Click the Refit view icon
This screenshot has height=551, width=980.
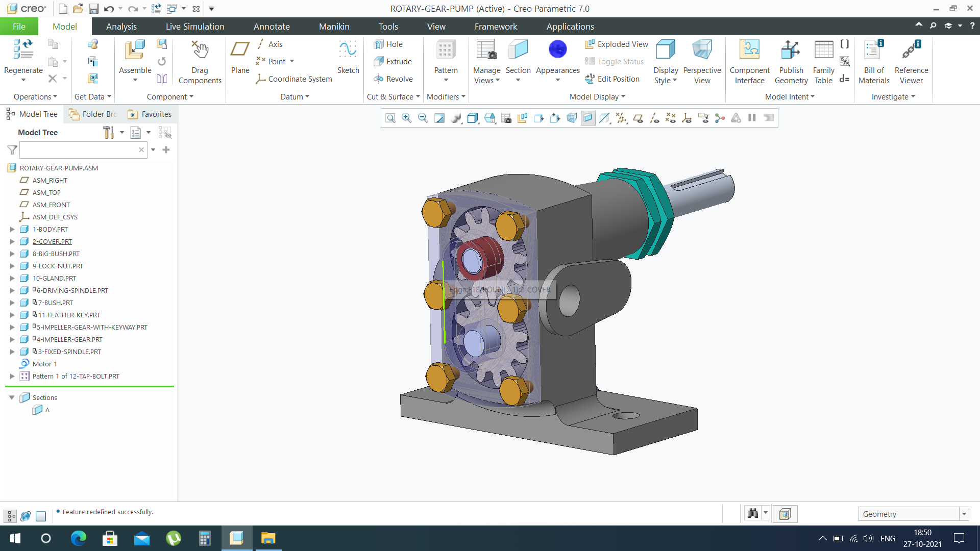coord(390,118)
